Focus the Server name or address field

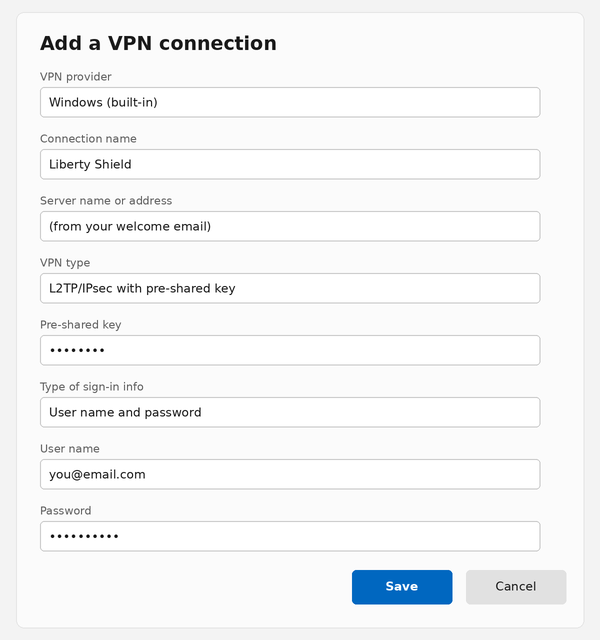290,226
